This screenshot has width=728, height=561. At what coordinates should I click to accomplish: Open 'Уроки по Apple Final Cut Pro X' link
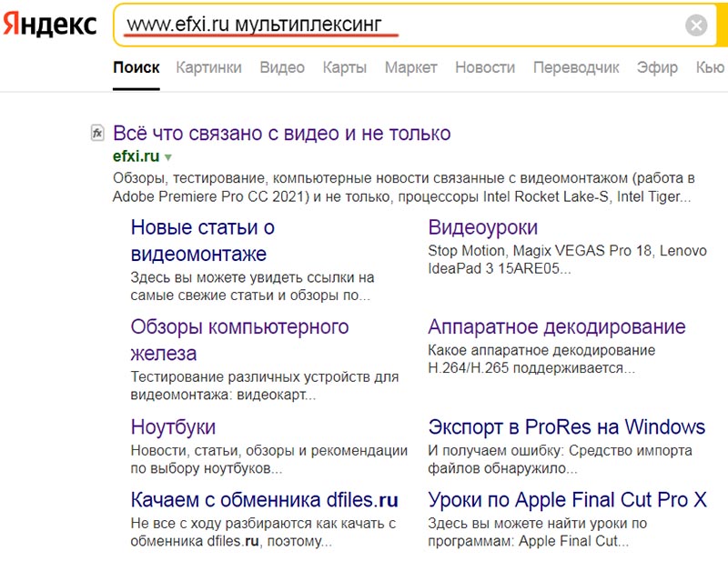[x=567, y=500]
